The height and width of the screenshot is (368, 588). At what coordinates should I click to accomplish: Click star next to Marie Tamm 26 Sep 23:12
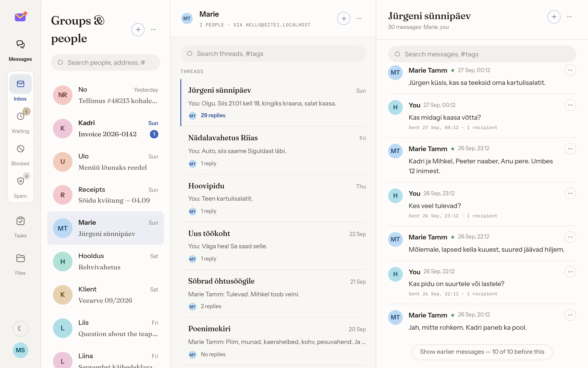(453, 149)
